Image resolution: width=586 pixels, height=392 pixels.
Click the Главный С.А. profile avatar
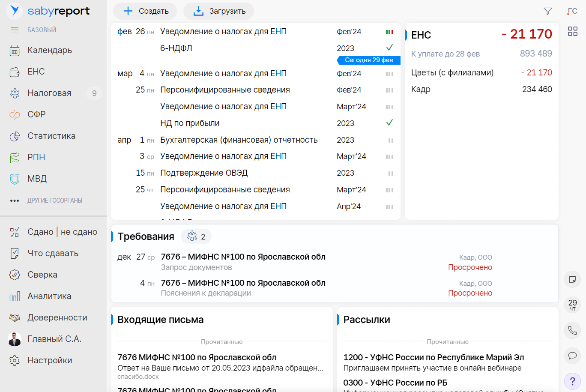pyautogui.click(x=16, y=339)
